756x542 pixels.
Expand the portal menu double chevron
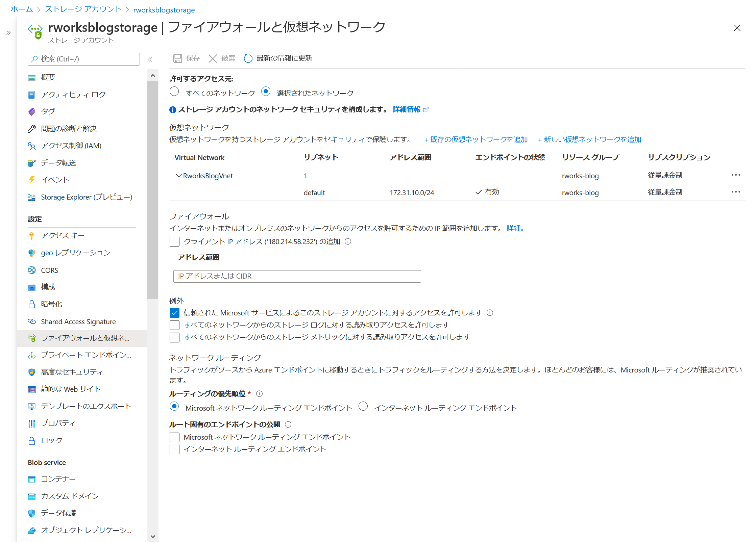pos(8,33)
